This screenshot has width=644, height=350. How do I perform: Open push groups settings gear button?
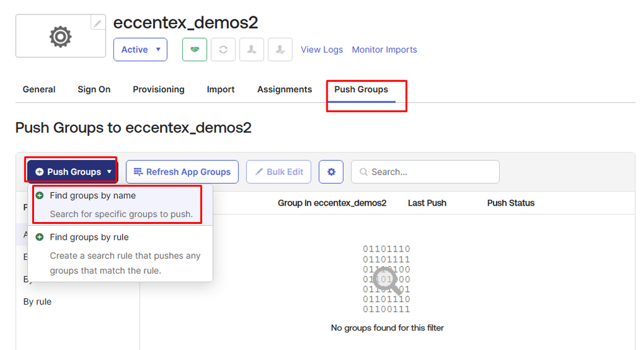pyautogui.click(x=331, y=172)
